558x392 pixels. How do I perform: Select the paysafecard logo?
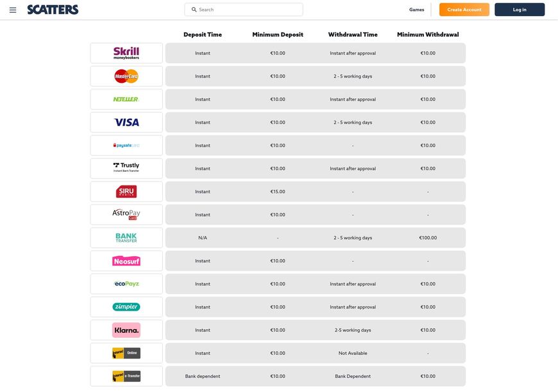point(126,145)
